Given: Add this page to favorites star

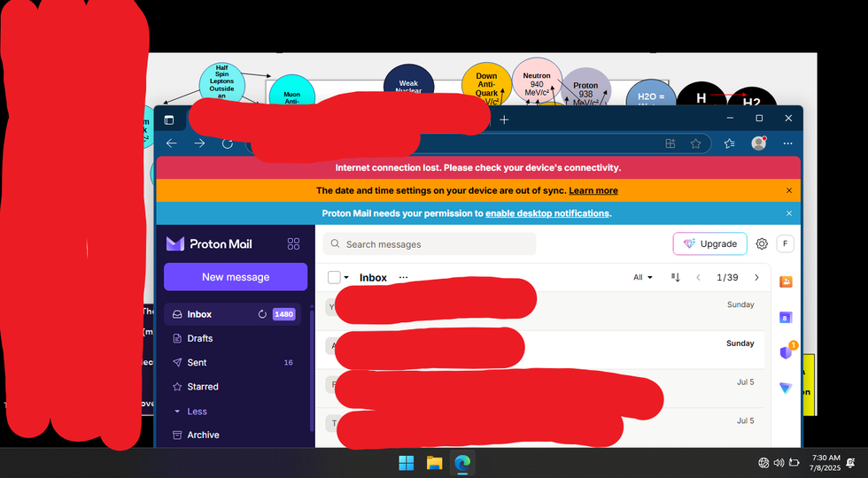Looking at the screenshot, I should [696, 143].
